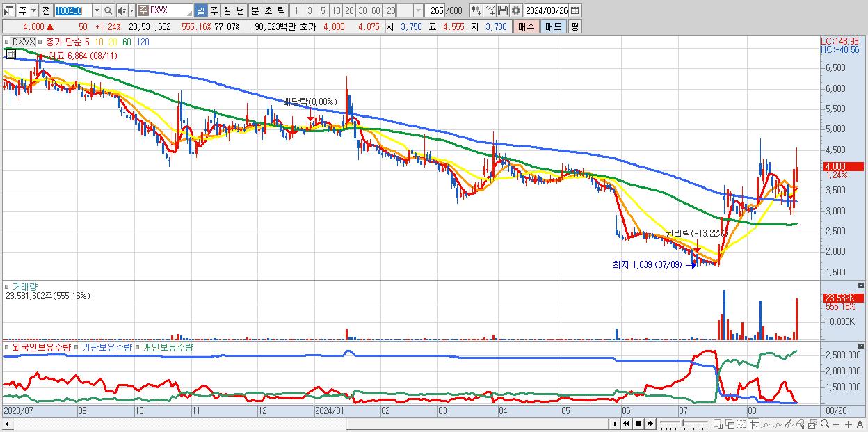Click the crosshair cursor tool icon in bottom bar
This screenshot has height=432, width=868.
click(754, 424)
